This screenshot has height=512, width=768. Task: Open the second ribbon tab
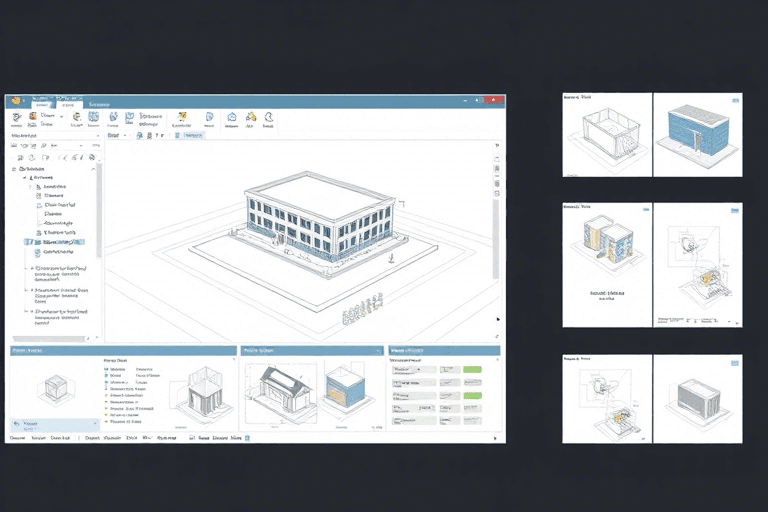(68, 104)
